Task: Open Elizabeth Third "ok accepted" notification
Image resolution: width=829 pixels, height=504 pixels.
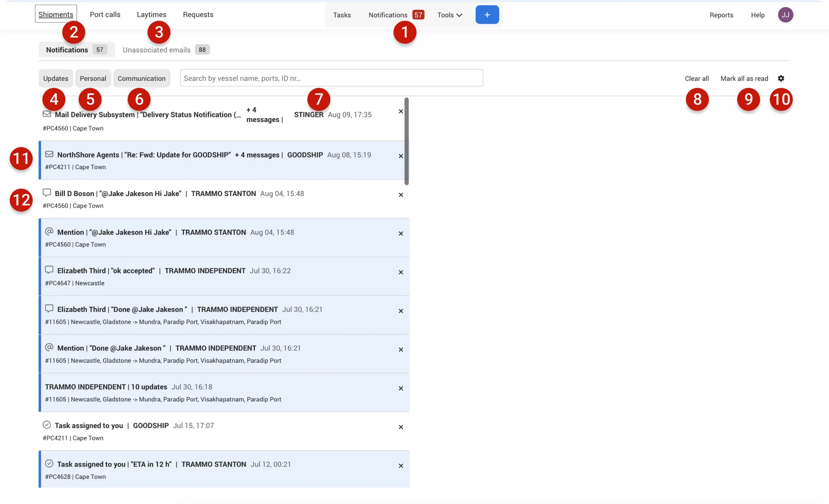Action: coord(224,277)
